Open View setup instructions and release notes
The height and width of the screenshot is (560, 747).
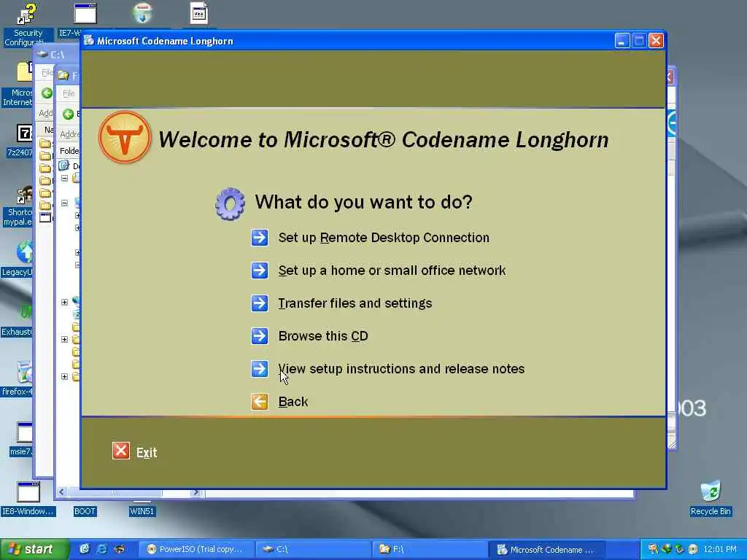[x=401, y=368]
